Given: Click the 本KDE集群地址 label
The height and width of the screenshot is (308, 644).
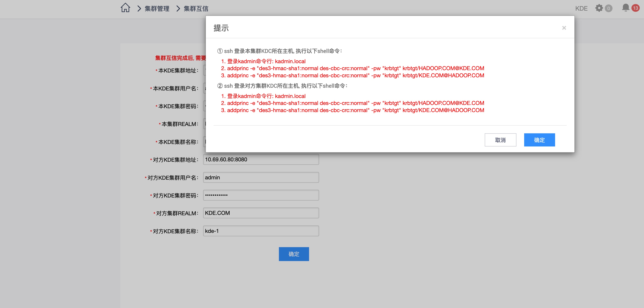Looking at the screenshot, I should pyautogui.click(x=177, y=71).
